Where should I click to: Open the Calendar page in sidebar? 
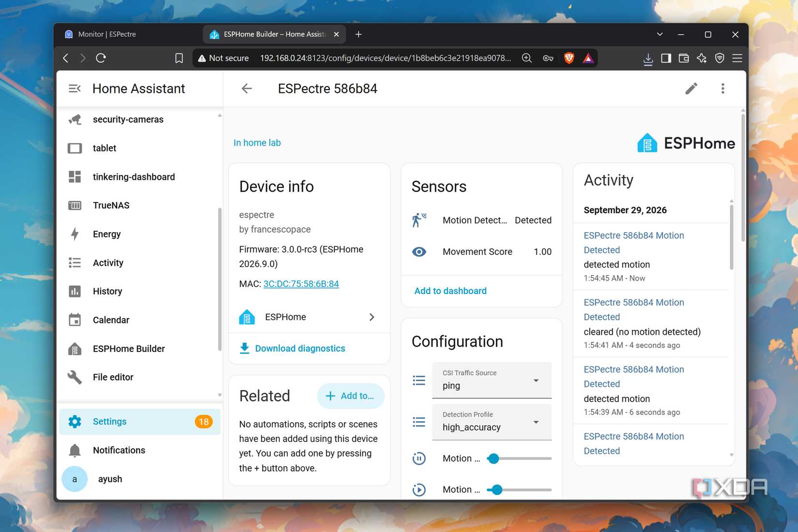point(140,320)
